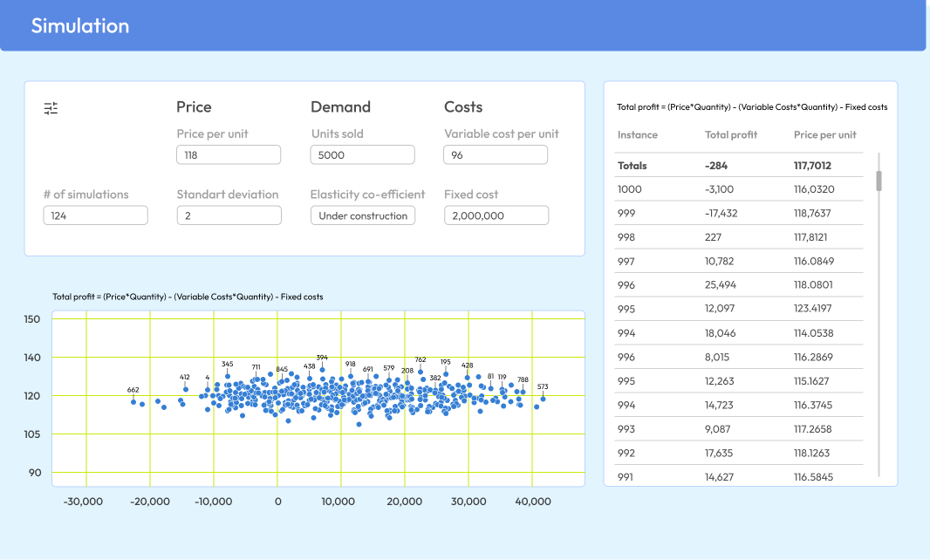Image resolution: width=930 pixels, height=560 pixels.
Task: Click the Price per unit input field
Action: tap(229, 155)
